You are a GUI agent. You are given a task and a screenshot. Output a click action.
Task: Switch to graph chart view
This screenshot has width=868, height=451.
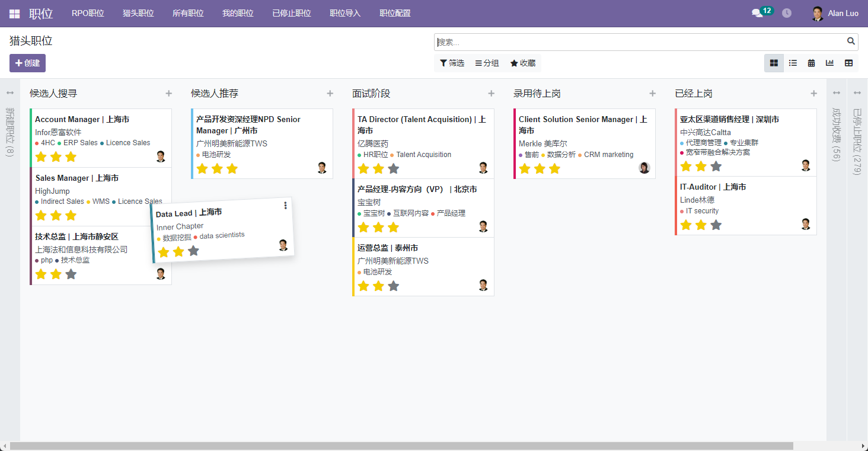coord(830,63)
